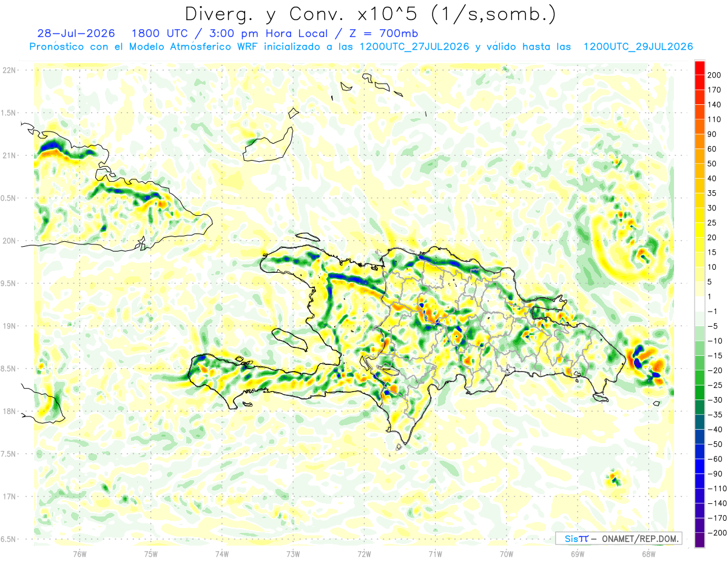Pick the red colorbar segment above 200
728x562 pixels.
click(x=699, y=67)
